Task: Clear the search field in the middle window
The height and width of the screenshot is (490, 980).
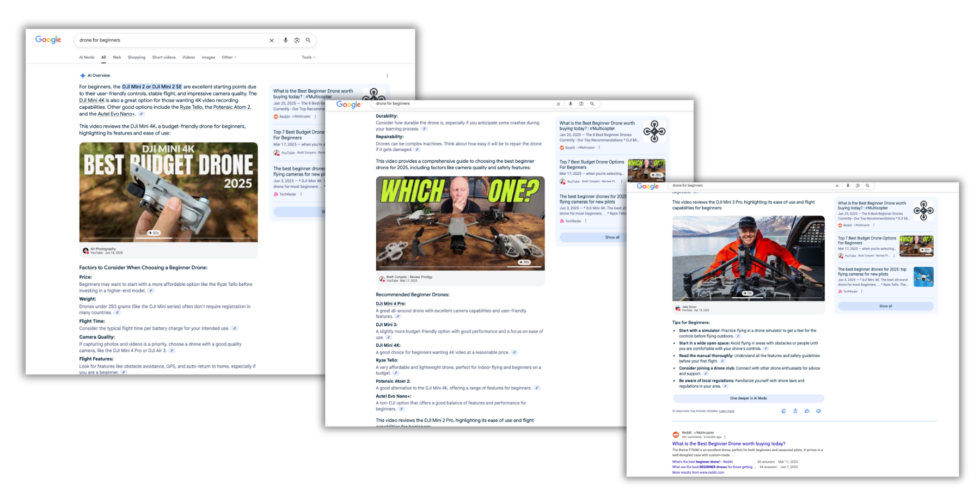Action: pos(558,104)
